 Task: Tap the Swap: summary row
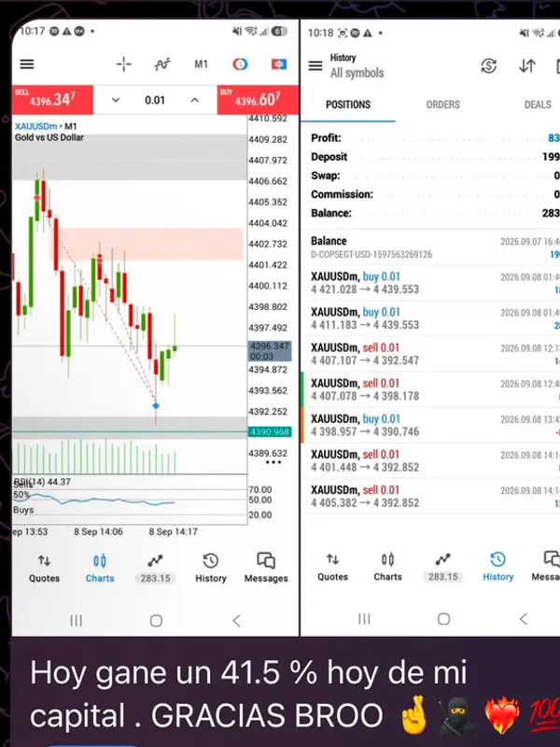(435, 176)
